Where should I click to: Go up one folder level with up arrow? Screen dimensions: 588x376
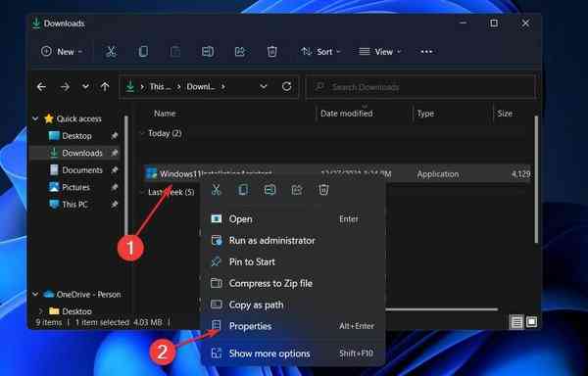click(x=105, y=87)
